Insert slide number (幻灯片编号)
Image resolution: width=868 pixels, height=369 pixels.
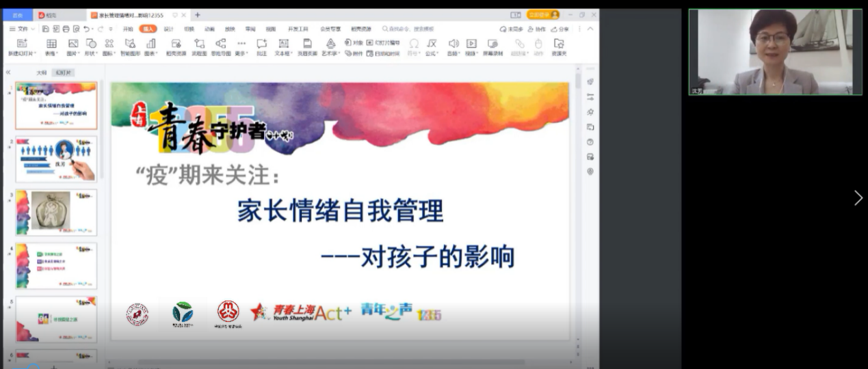click(x=384, y=42)
